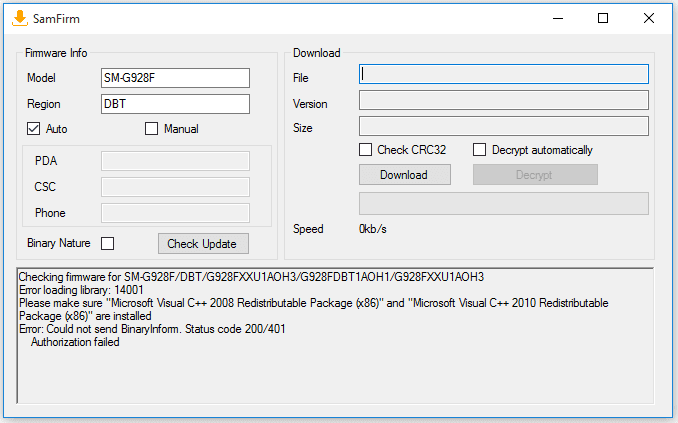The image size is (678, 423).
Task: Click the Region input field containing DBT
Action: click(175, 104)
